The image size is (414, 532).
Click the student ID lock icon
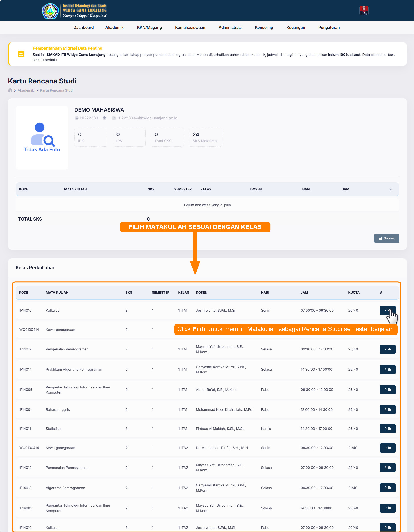[76, 118]
